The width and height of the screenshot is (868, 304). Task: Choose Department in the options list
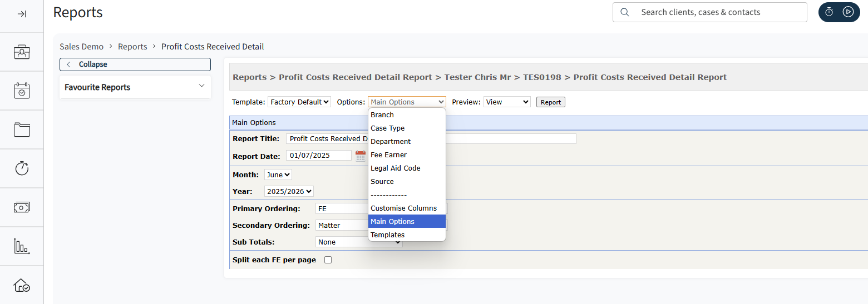point(407,141)
